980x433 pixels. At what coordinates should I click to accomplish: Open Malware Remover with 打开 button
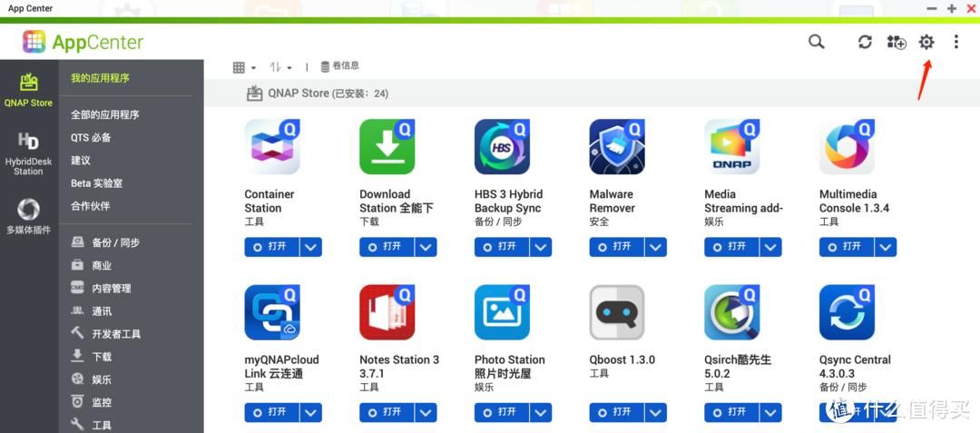pyautogui.click(x=617, y=247)
